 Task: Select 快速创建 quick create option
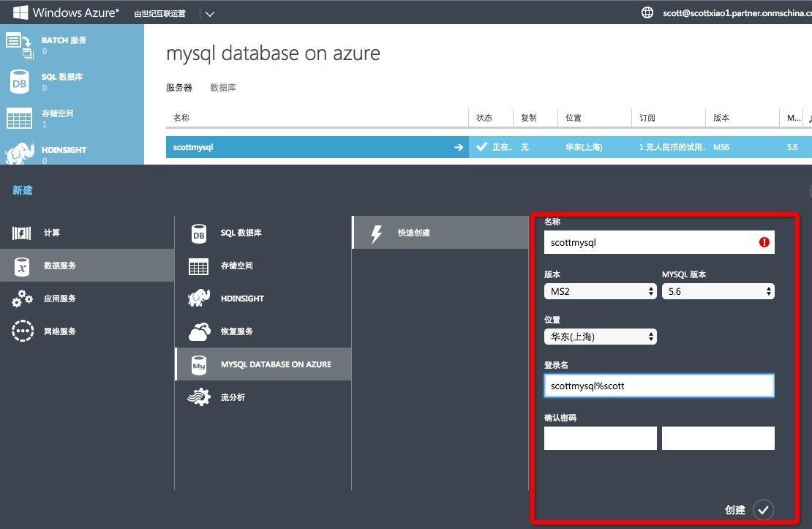click(440, 233)
